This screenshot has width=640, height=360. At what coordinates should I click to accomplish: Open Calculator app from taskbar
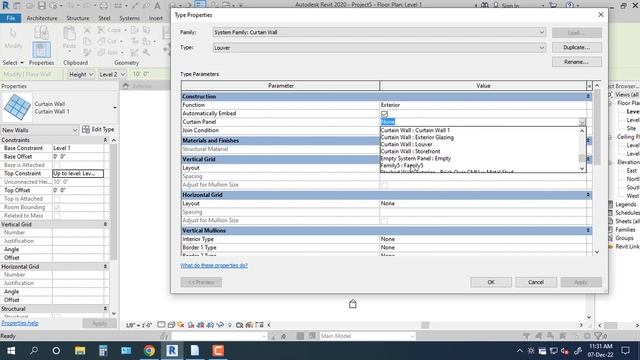click(103, 351)
